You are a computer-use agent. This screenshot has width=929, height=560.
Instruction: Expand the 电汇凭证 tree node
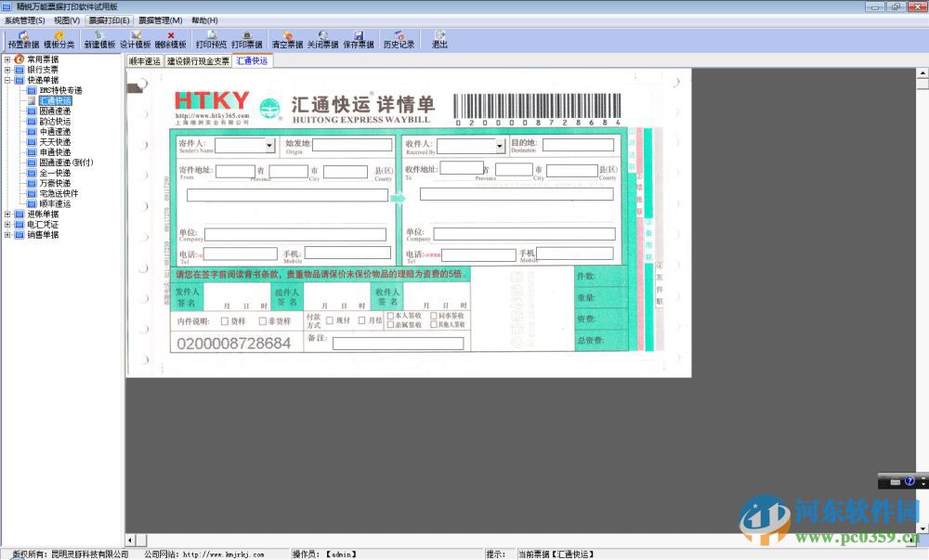[x=7, y=225]
